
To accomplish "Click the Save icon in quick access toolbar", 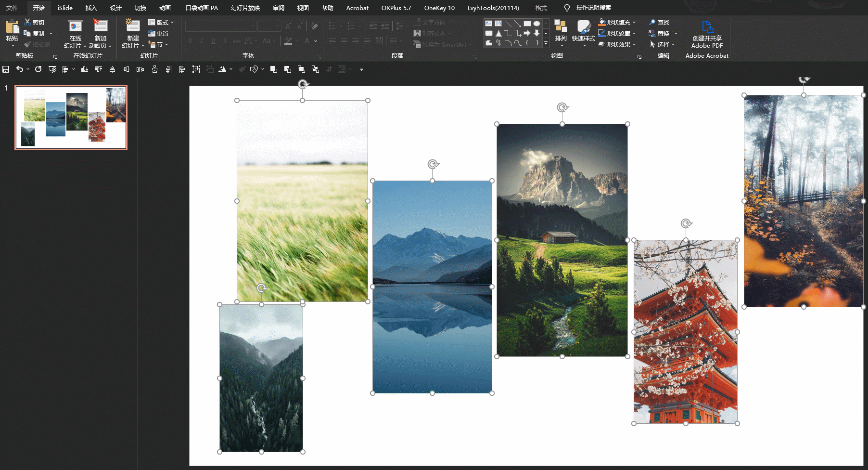I will 6,69.
